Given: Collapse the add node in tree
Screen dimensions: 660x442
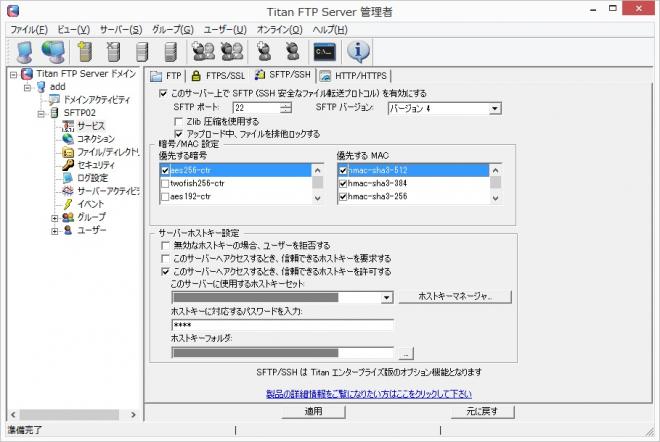Looking at the screenshot, I should coord(28,88).
